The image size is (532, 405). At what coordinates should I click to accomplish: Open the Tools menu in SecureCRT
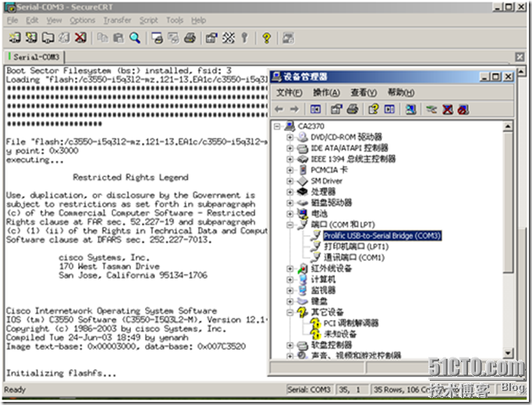[x=175, y=20]
